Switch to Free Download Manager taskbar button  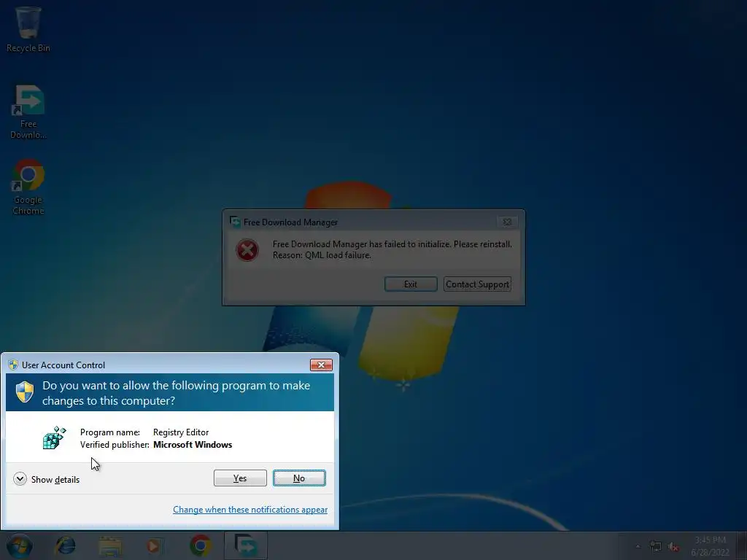(246, 545)
